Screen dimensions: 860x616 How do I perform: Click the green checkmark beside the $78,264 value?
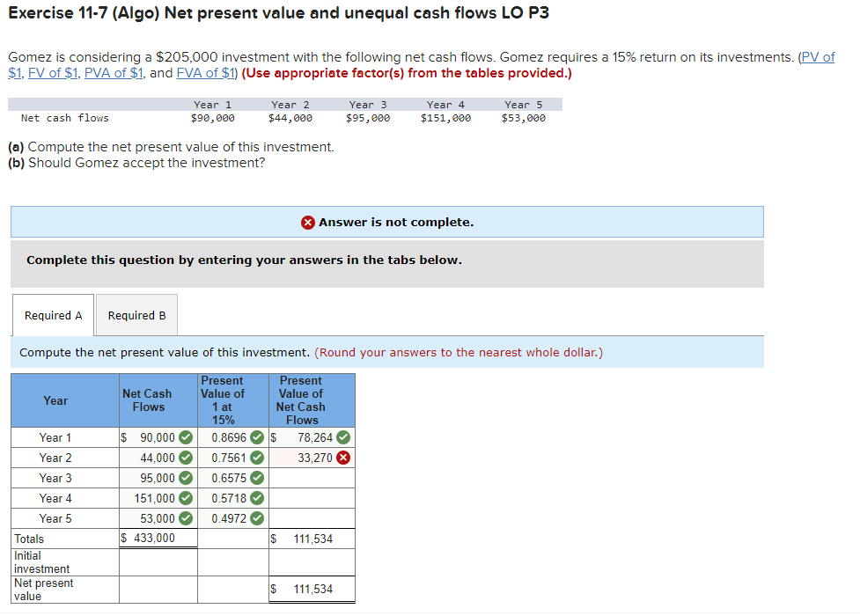click(342, 437)
